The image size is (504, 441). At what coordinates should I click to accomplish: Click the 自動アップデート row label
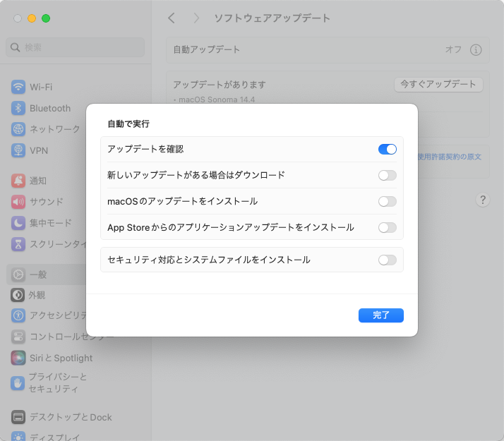[207, 49]
